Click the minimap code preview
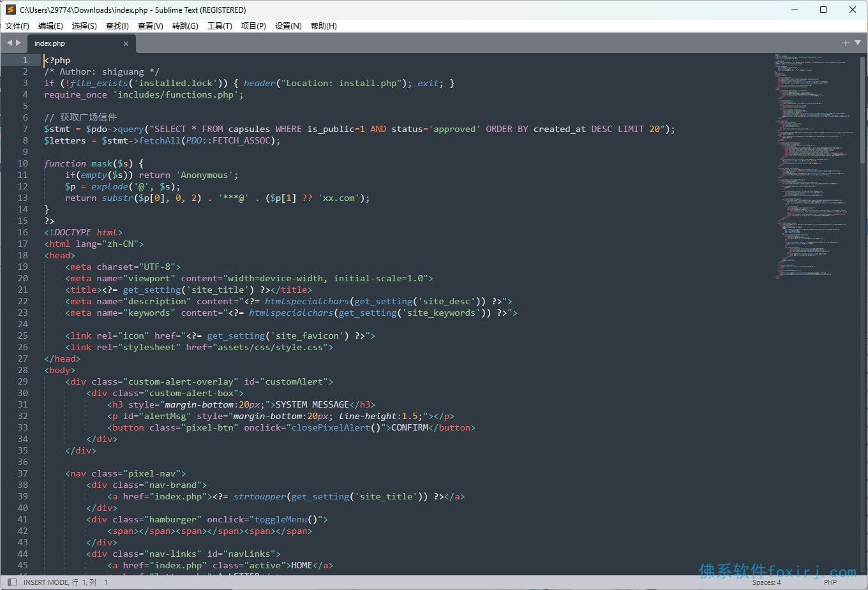This screenshot has height=590, width=868. (x=814, y=166)
